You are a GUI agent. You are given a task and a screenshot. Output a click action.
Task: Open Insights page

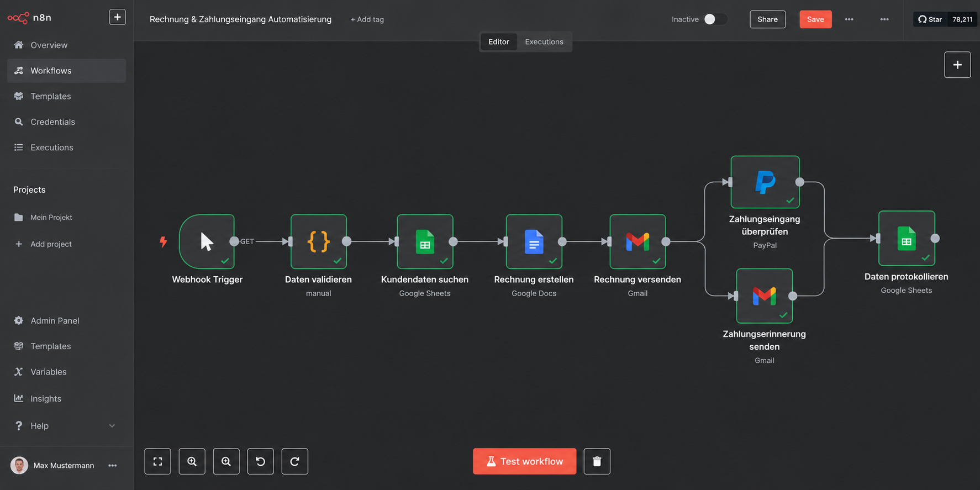tap(66, 399)
